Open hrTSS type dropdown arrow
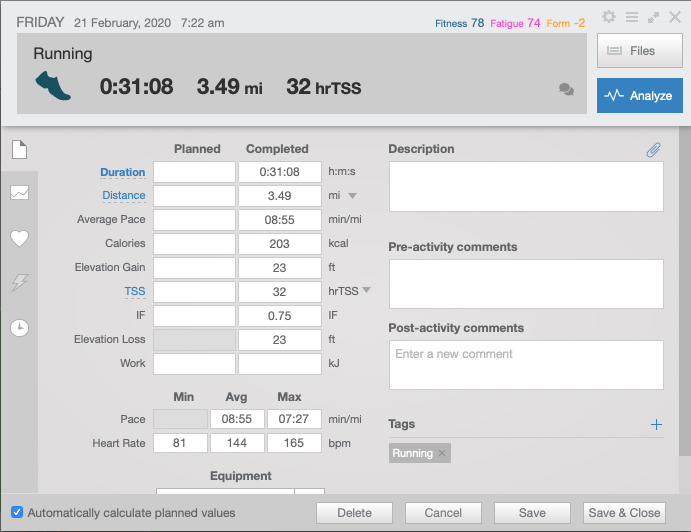Image resolution: width=691 pixels, height=532 pixels. pyautogui.click(x=367, y=290)
